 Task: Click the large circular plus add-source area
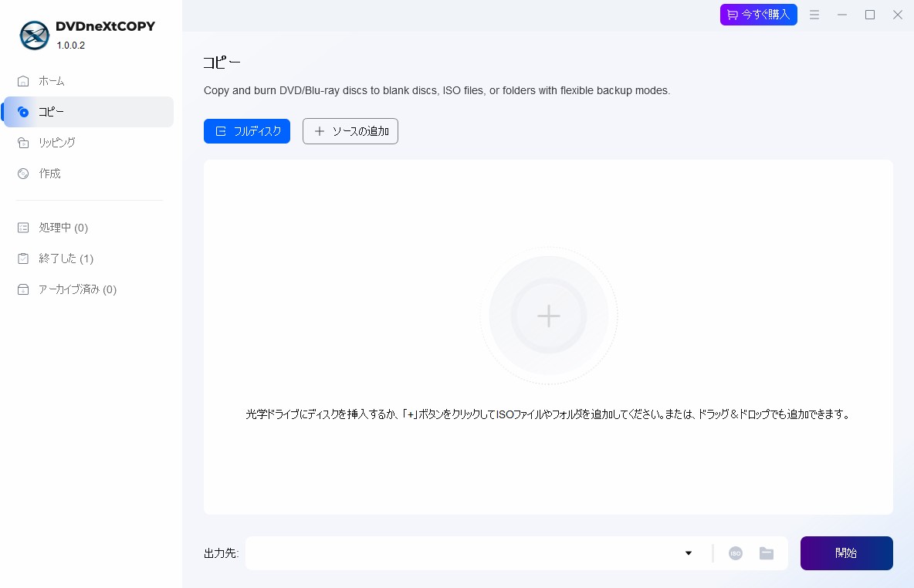coord(549,316)
